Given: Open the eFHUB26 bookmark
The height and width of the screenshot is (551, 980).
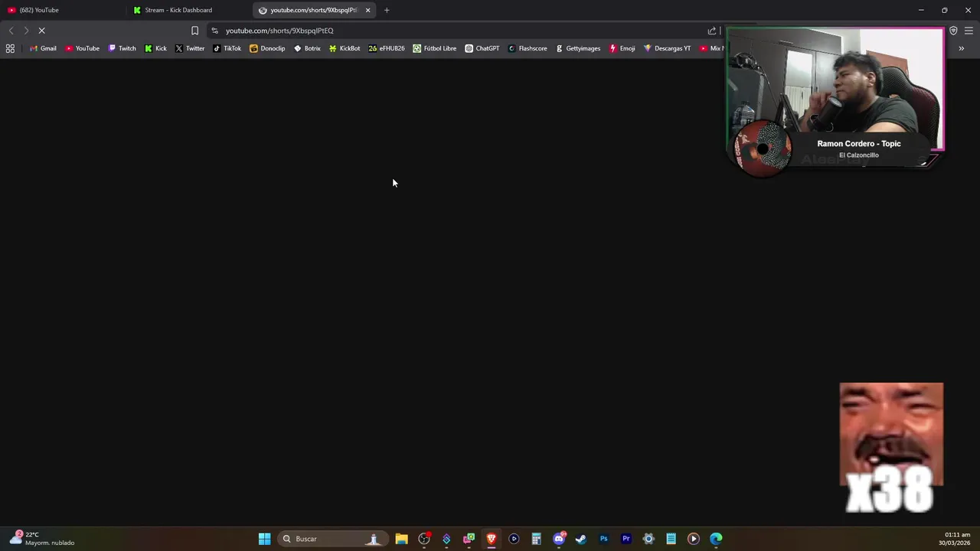Looking at the screenshot, I should coord(387,48).
